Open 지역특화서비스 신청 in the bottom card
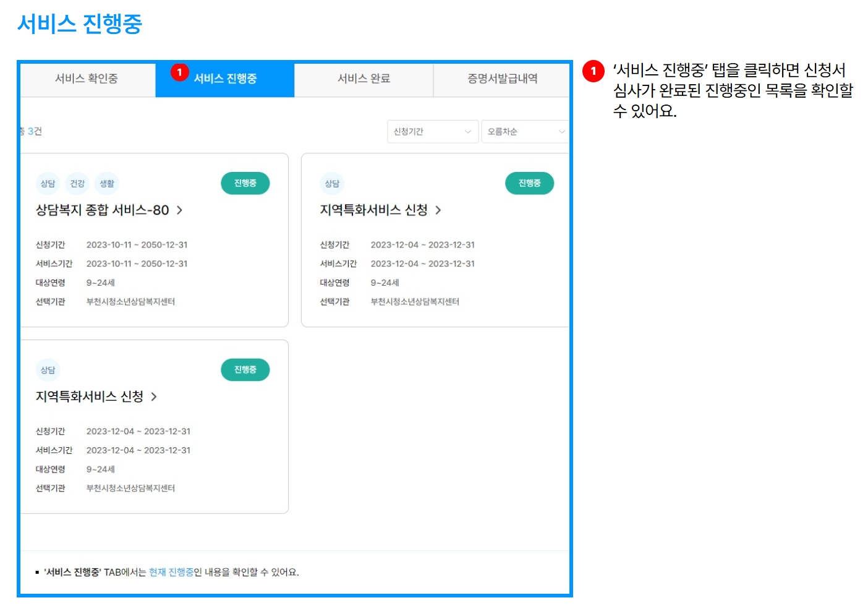Image resolution: width=868 pixels, height=616 pixels. click(89, 397)
